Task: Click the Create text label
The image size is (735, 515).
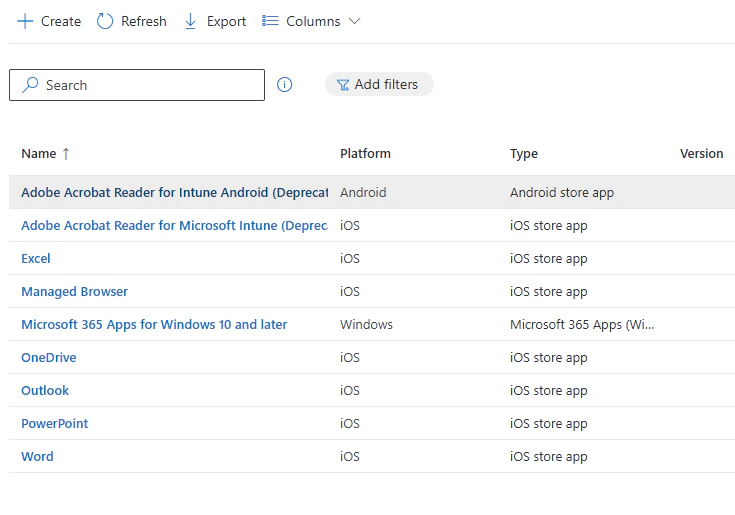Action: click(61, 21)
